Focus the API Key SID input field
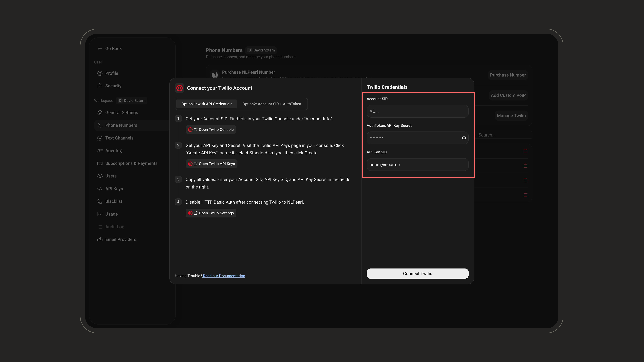This screenshot has width=644, height=362. [x=417, y=165]
